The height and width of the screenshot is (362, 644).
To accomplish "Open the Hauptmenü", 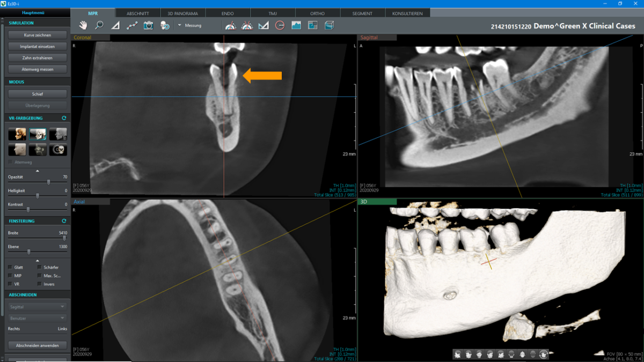I will click(33, 13).
